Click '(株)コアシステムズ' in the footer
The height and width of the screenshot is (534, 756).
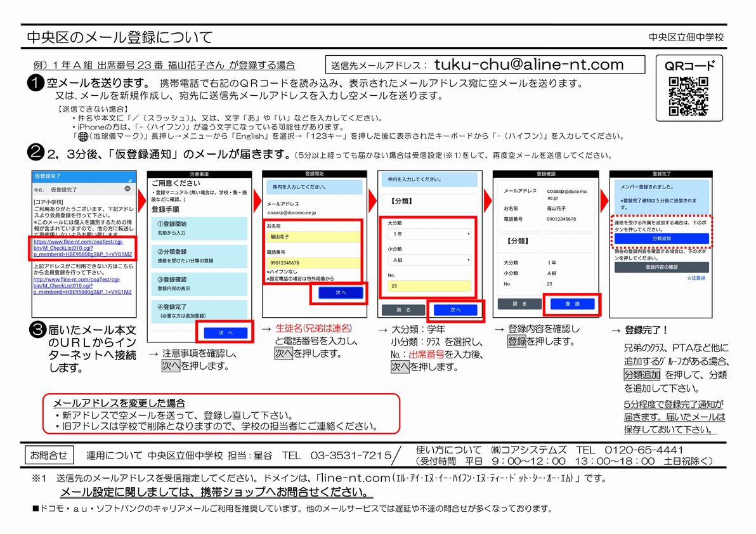[528, 450]
